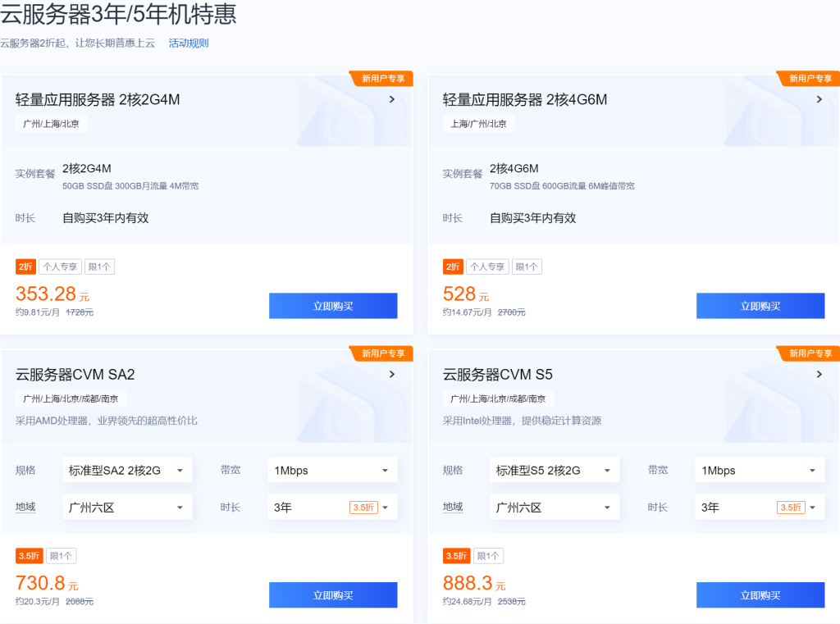Click the 新用户专享 badge on 2核2G4M card
The height and width of the screenshot is (624, 840).
coord(381,79)
